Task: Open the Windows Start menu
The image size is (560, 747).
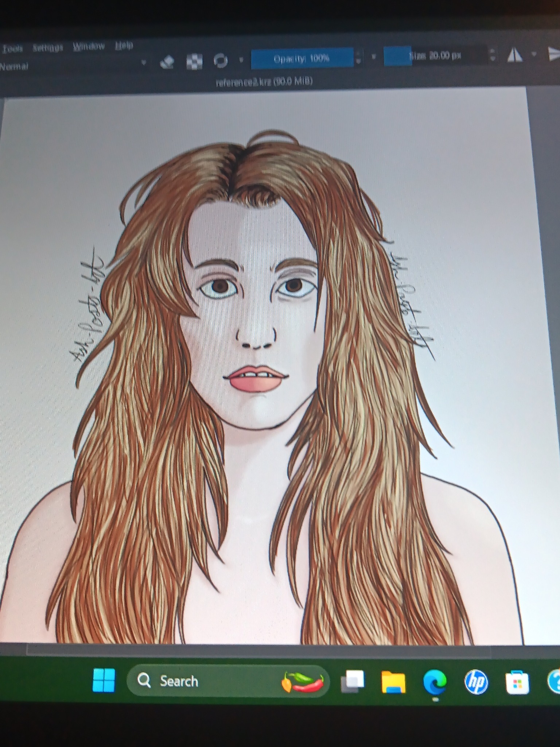Action: pyautogui.click(x=104, y=680)
